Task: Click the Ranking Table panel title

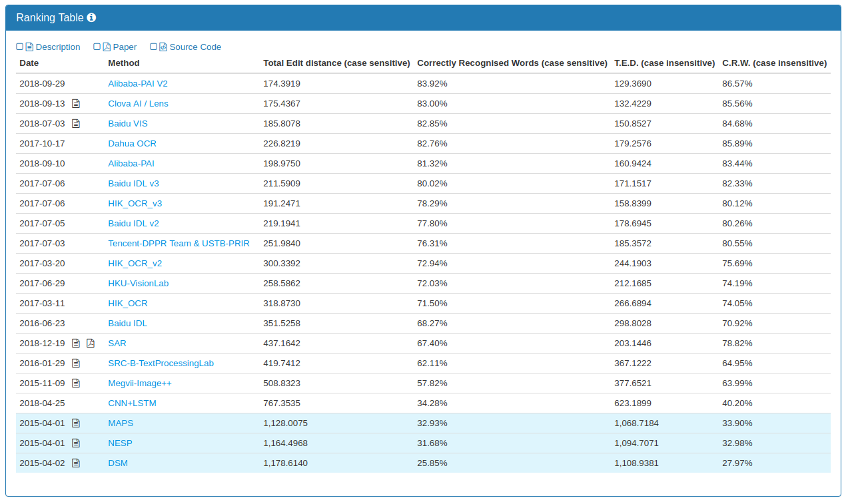Action: 50,18
